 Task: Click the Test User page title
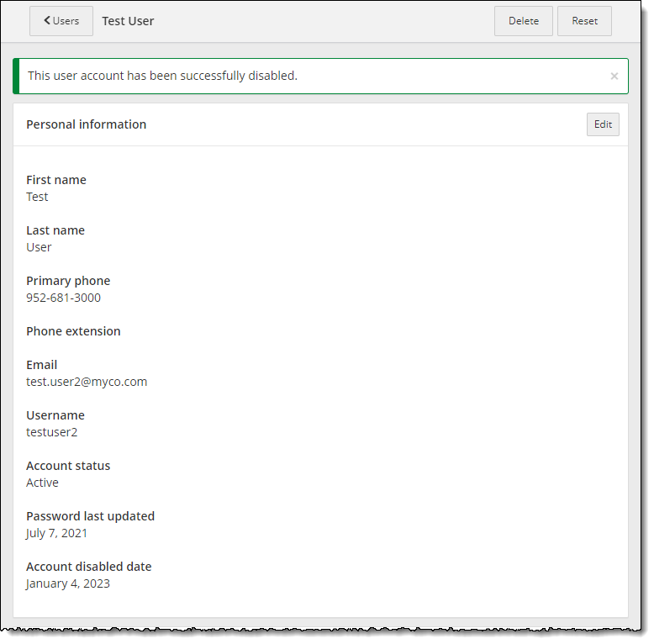coord(128,21)
